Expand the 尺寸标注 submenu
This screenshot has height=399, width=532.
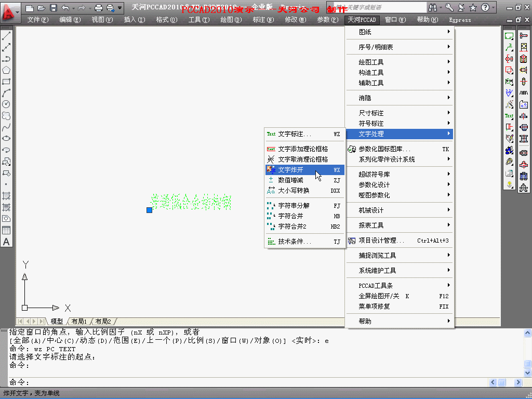[x=400, y=113]
